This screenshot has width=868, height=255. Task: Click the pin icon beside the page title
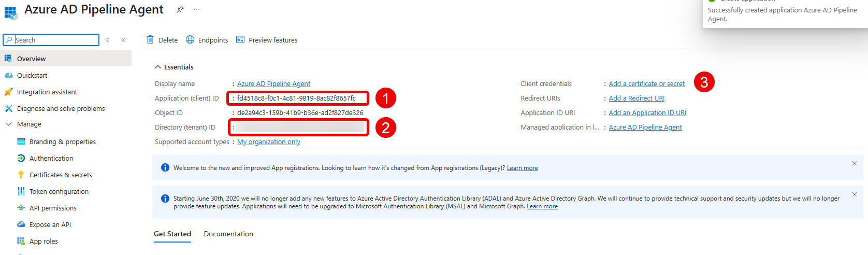180,9
